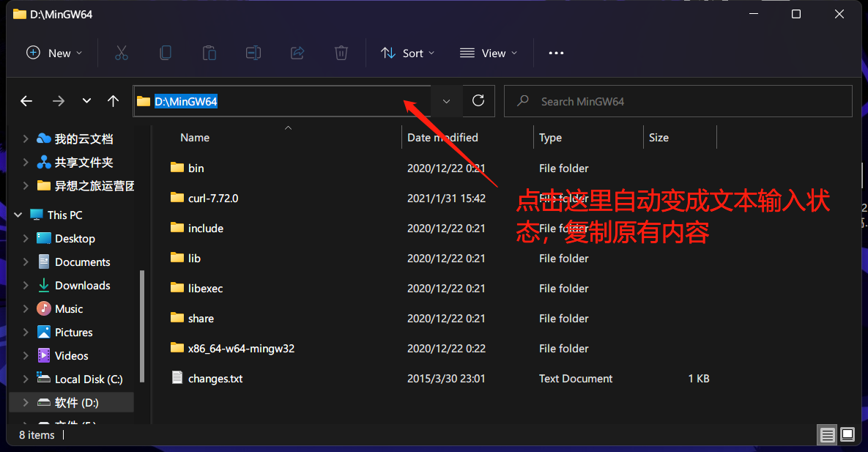Viewport: 868px width, 452px height.
Task: Select the x86_64-w64-mingw32 folder
Action: (240, 349)
